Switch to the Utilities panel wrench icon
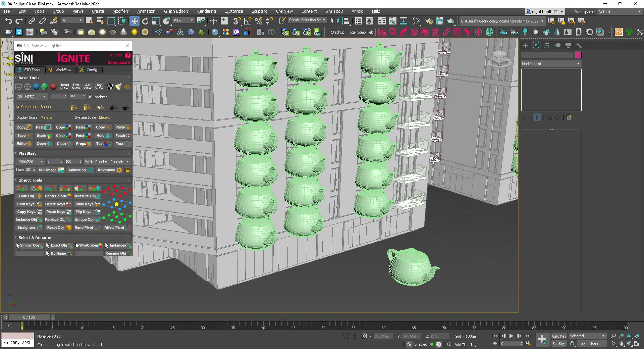Viewport: 644px width, 349px height. pyautogui.click(x=579, y=45)
